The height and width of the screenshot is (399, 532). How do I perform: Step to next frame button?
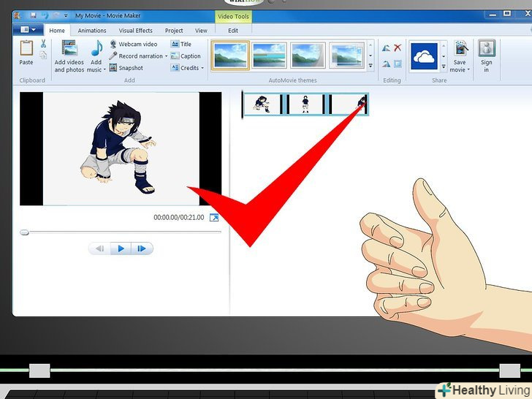click(x=142, y=248)
